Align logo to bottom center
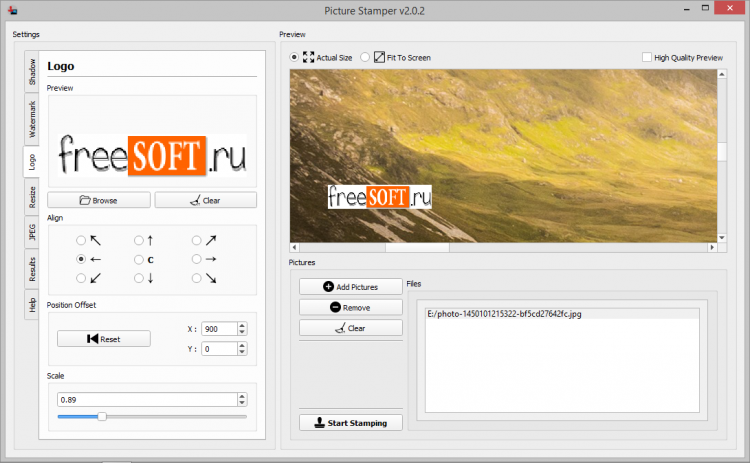 tap(139, 278)
